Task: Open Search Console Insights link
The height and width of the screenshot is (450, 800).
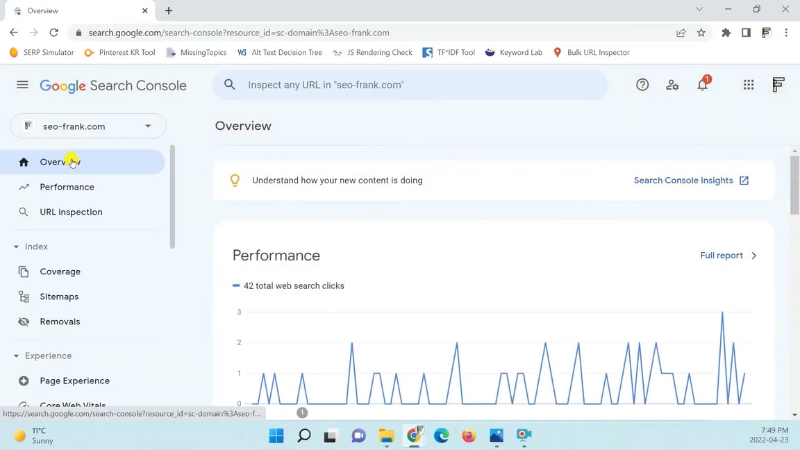Action: tap(691, 180)
